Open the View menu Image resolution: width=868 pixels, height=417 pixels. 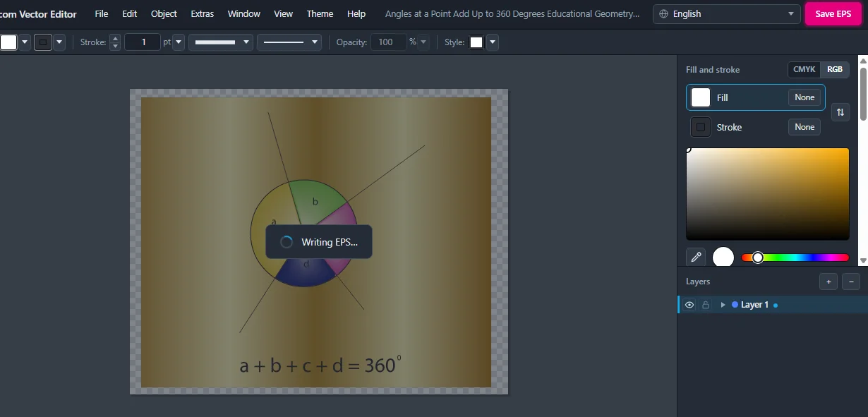point(284,14)
